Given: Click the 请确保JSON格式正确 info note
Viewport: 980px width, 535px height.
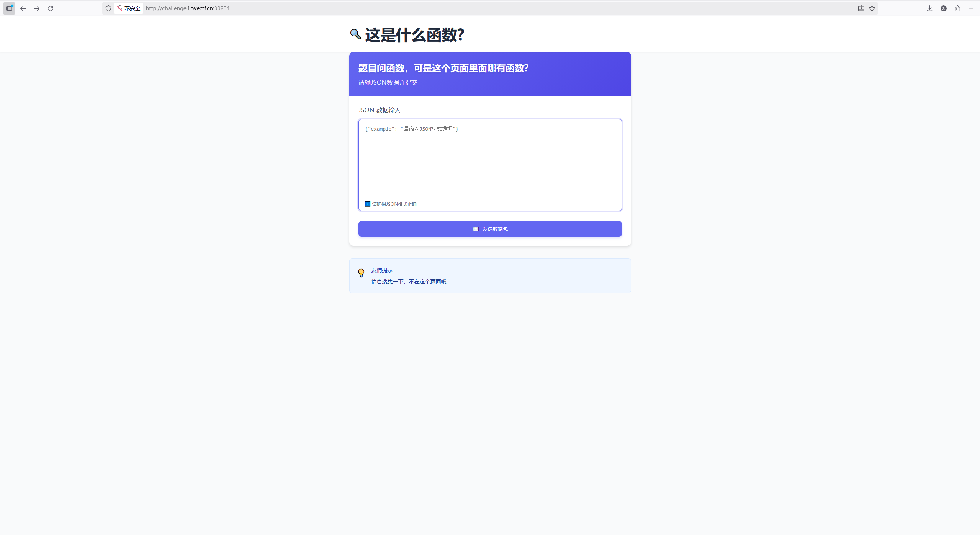Looking at the screenshot, I should (x=394, y=204).
